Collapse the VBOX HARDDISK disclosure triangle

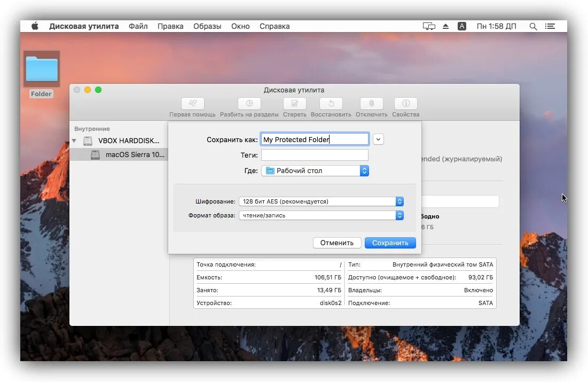(x=74, y=141)
